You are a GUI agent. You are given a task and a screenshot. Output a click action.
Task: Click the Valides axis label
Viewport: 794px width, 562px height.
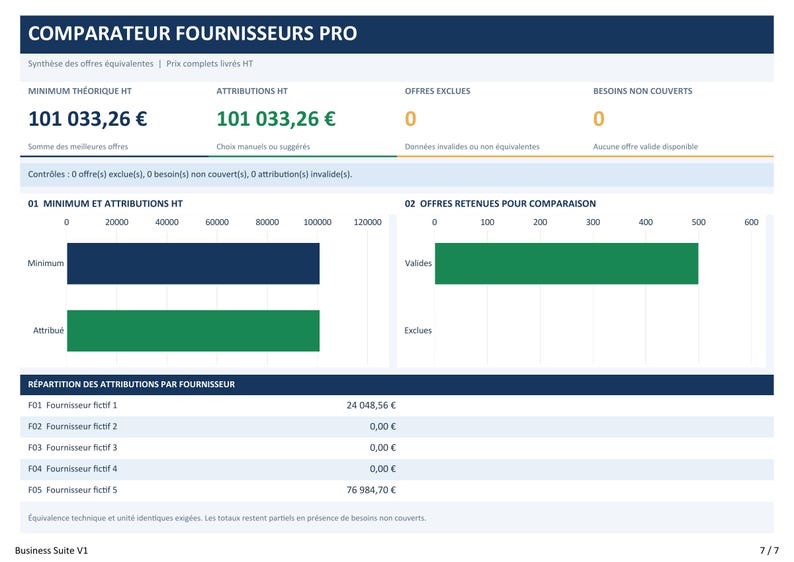[x=418, y=263]
